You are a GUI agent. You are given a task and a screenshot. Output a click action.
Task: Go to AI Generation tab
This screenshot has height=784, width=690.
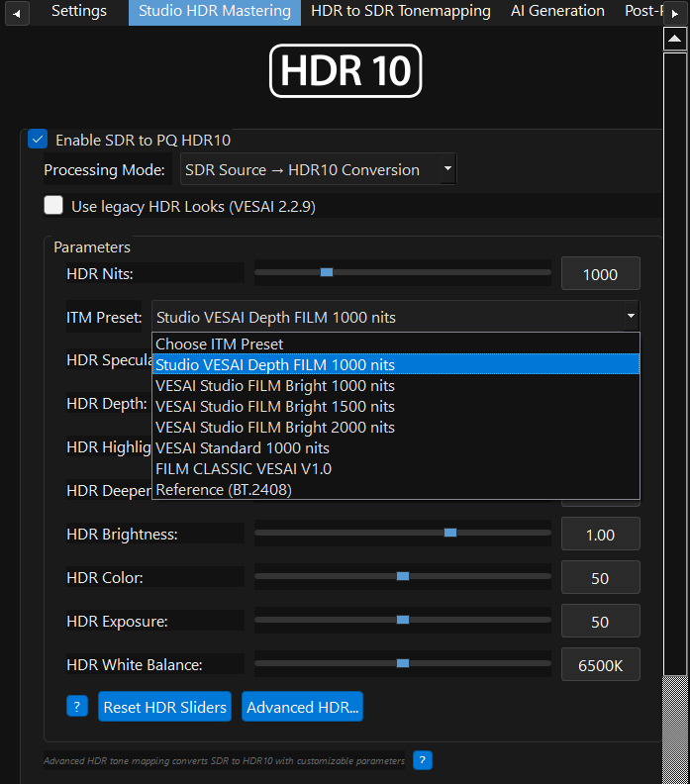point(557,11)
